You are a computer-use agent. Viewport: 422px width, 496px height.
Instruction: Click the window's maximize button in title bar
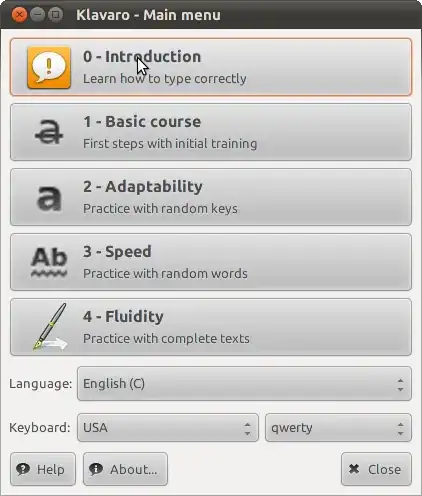coord(55,15)
